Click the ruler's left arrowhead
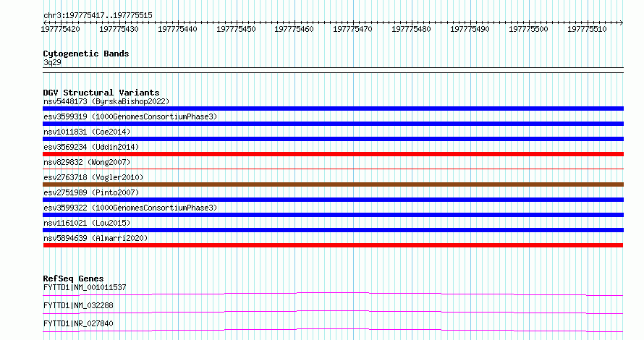The image size is (644, 340). (45, 22)
